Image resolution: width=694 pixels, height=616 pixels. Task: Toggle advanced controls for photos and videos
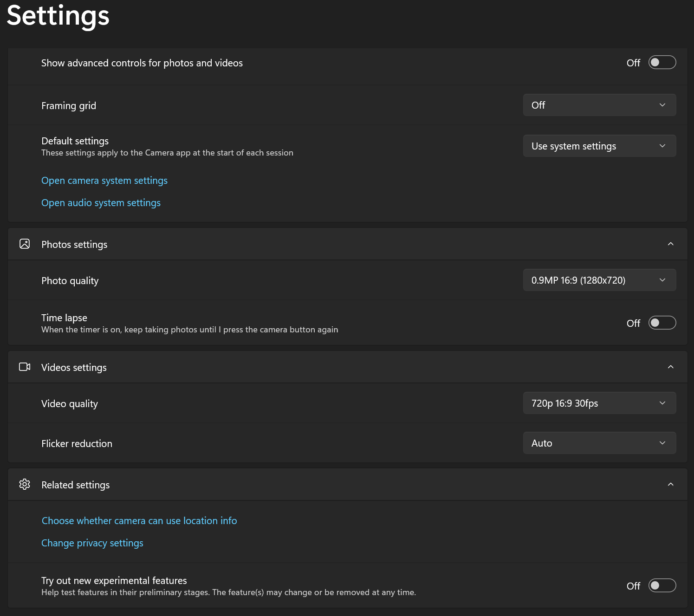click(662, 62)
